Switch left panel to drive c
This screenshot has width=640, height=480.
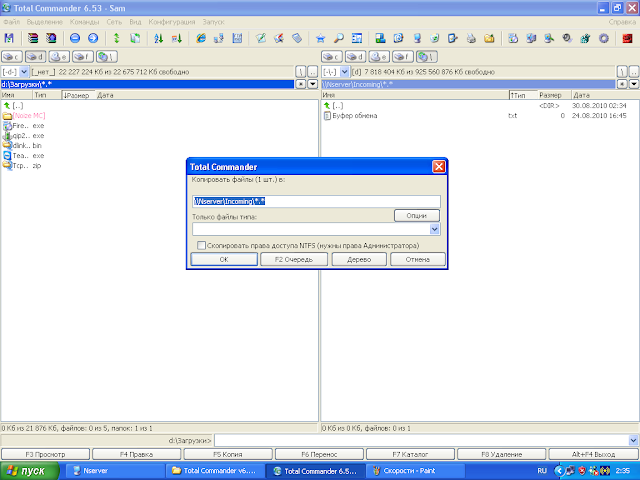[12, 57]
